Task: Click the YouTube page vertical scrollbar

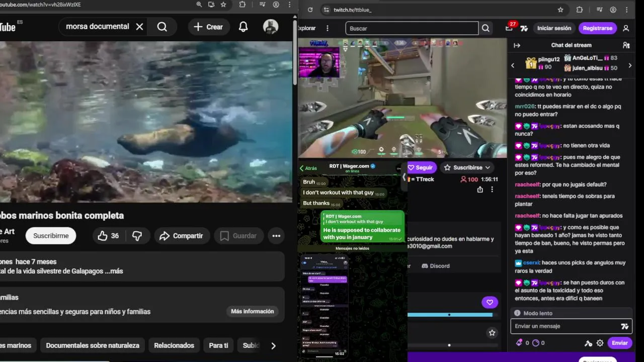Action: [x=294, y=53]
